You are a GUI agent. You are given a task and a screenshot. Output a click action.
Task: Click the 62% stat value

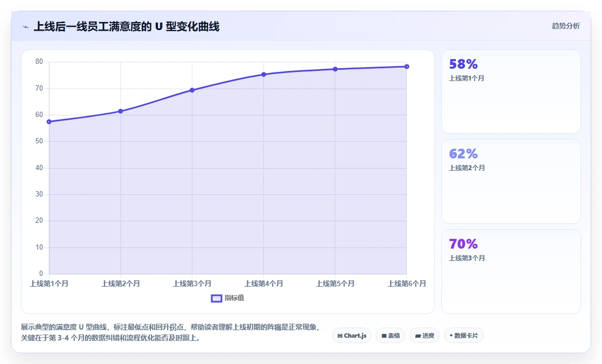click(463, 154)
